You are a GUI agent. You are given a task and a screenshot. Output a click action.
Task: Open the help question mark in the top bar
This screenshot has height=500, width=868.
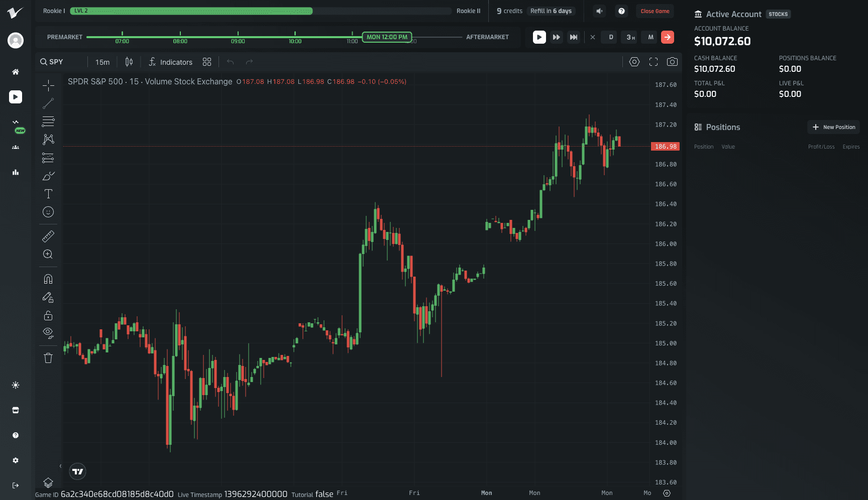[622, 11]
